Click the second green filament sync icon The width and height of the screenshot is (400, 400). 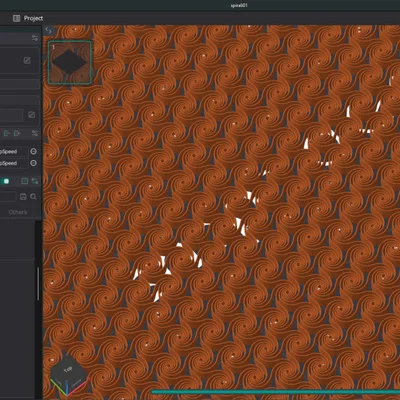coord(17,133)
